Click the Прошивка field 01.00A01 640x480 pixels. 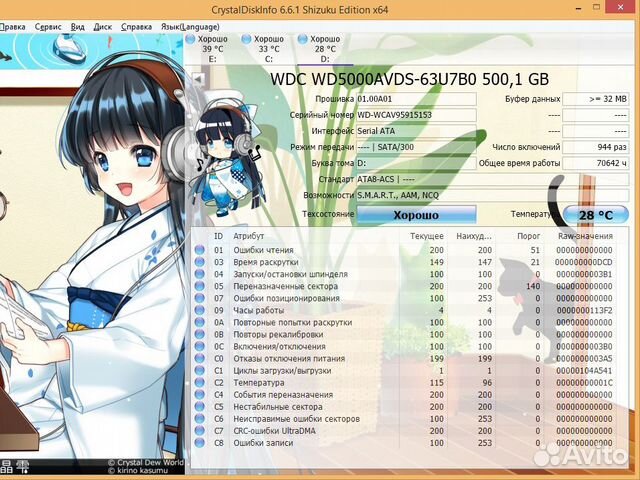tap(416, 99)
